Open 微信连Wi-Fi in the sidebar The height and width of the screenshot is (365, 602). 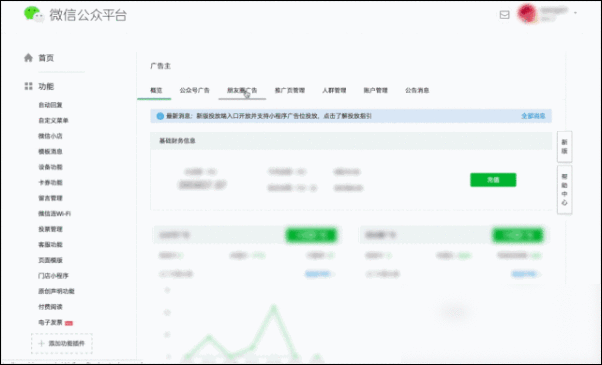pyautogui.click(x=55, y=213)
